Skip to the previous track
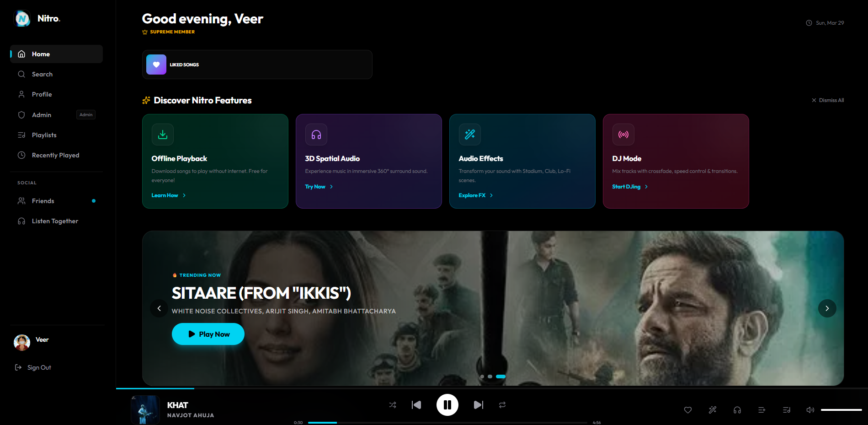 (x=416, y=405)
